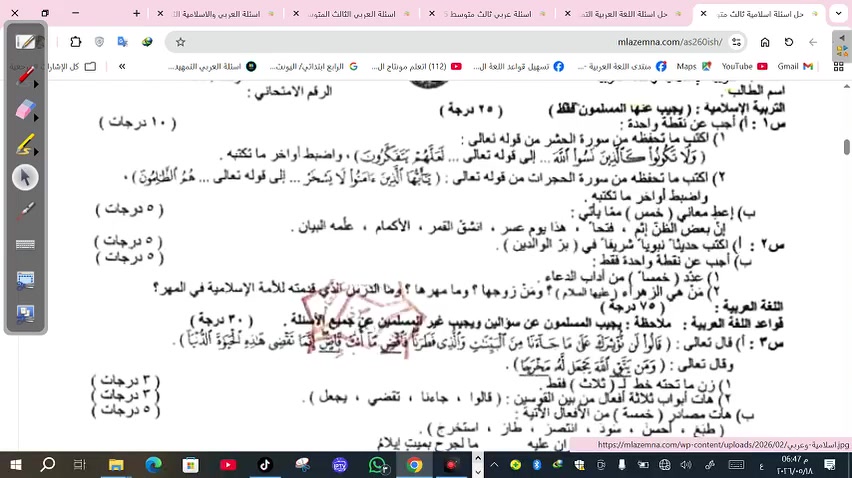Viewport: 852px width, 478px height.
Task: Click the vertical page scrollbar thumb
Action: tap(847, 147)
